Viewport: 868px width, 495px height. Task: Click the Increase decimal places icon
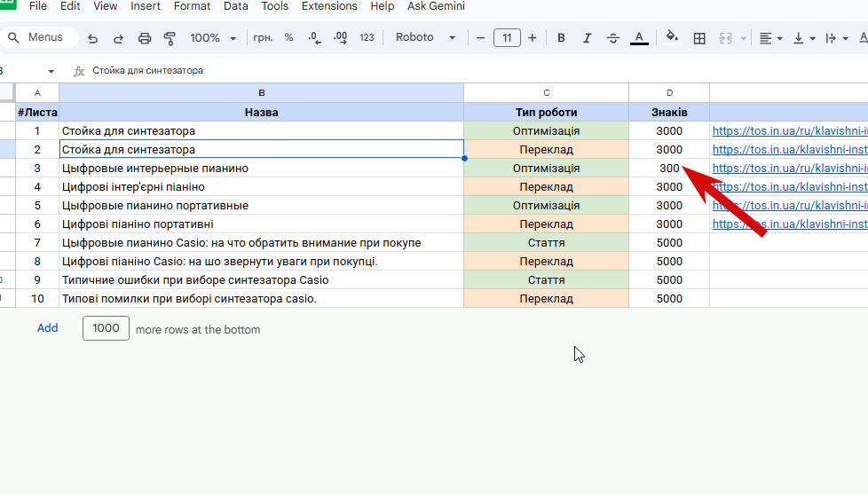(341, 38)
